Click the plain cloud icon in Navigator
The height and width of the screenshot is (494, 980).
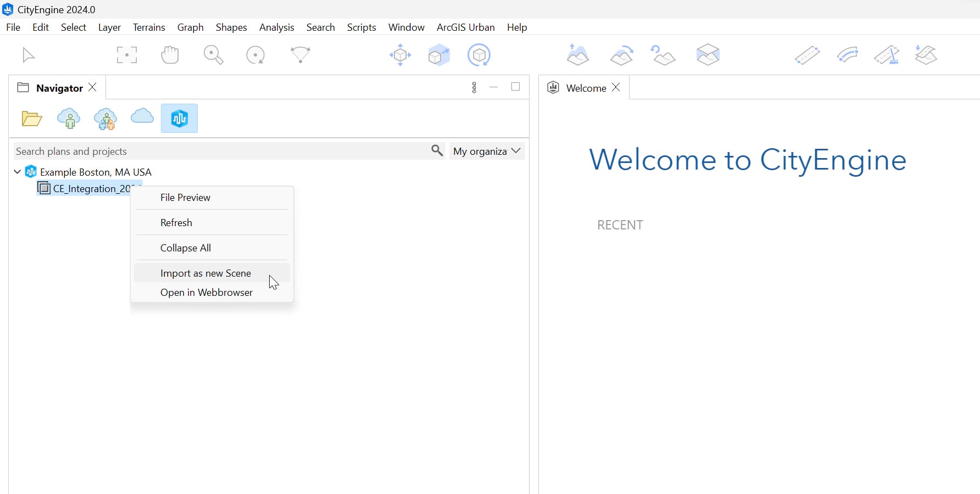tap(142, 116)
